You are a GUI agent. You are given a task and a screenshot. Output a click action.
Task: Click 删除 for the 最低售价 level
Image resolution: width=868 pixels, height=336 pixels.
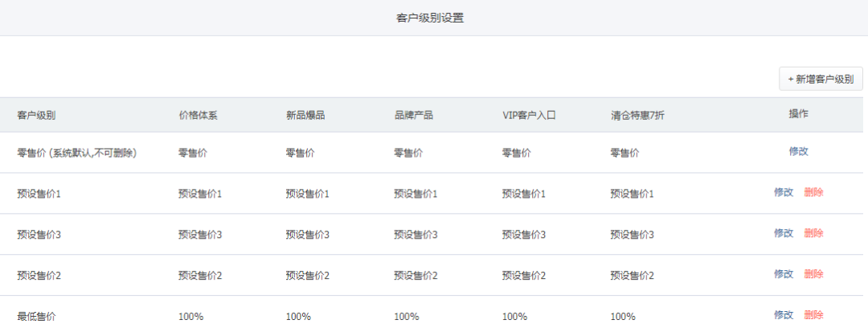tap(813, 315)
